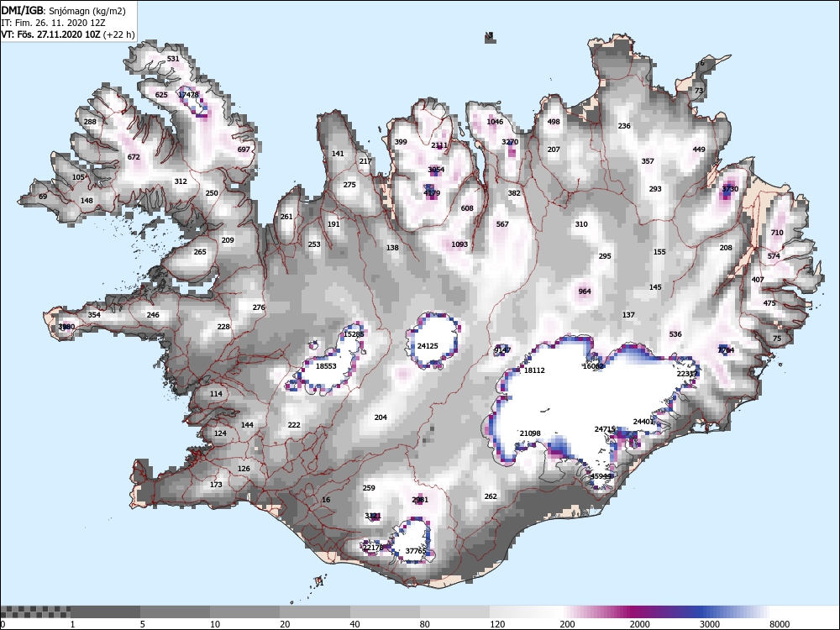Screen dimensions: 840x630
Task: Click the snow value 24401
Action: point(644,422)
